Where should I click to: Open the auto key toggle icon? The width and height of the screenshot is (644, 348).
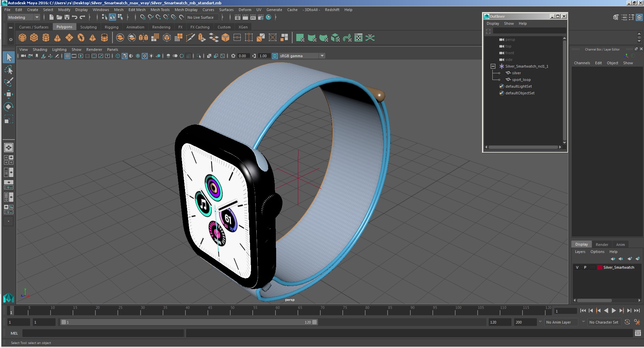point(627,322)
